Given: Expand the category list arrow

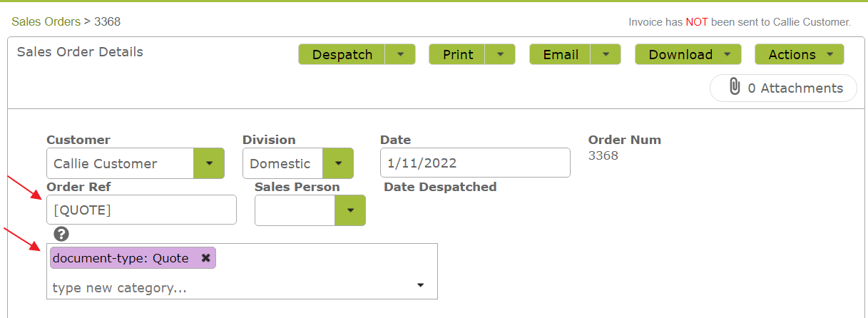Looking at the screenshot, I should (x=420, y=286).
